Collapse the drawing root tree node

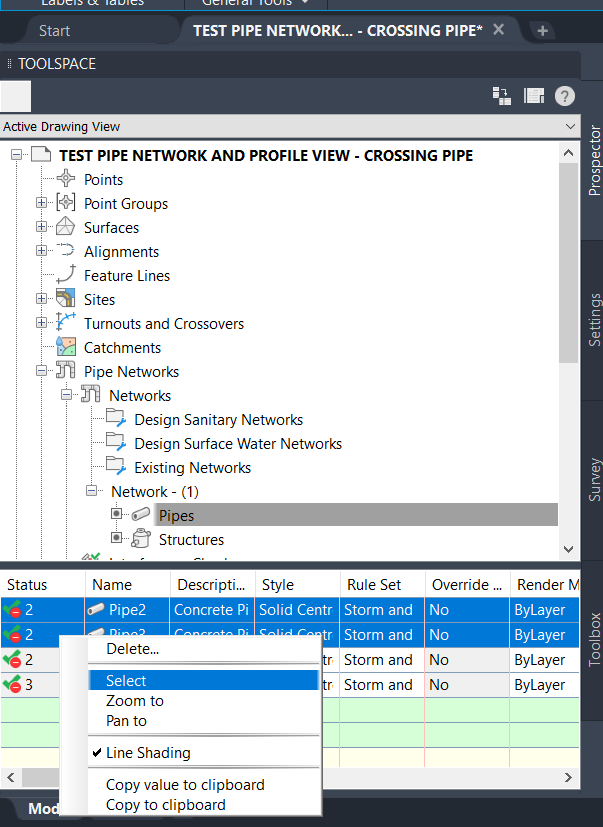[x=16, y=155]
